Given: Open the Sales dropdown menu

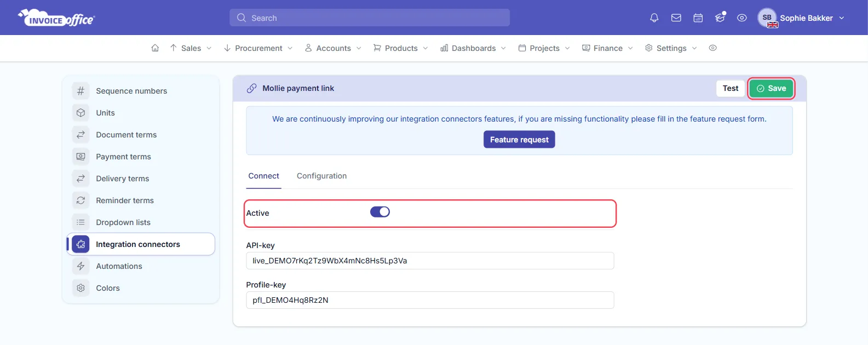Looking at the screenshot, I should point(191,48).
